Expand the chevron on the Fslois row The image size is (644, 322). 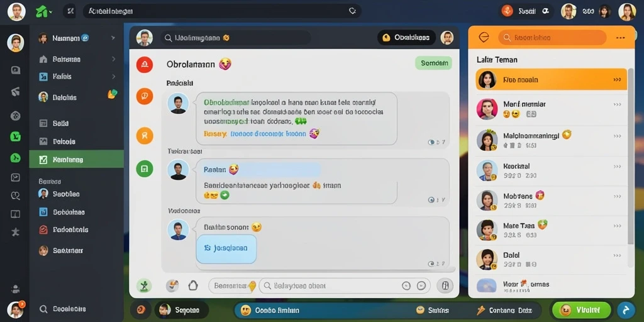pyautogui.click(x=113, y=76)
